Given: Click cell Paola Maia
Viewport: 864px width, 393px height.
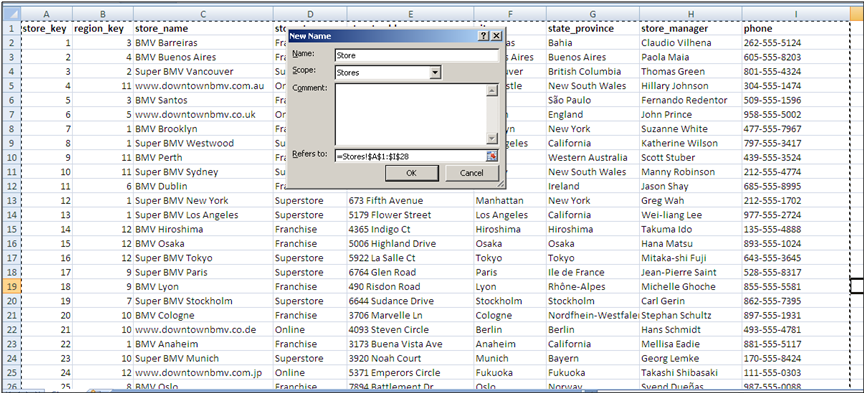Looking at the screenshot, I should [690, 57].
